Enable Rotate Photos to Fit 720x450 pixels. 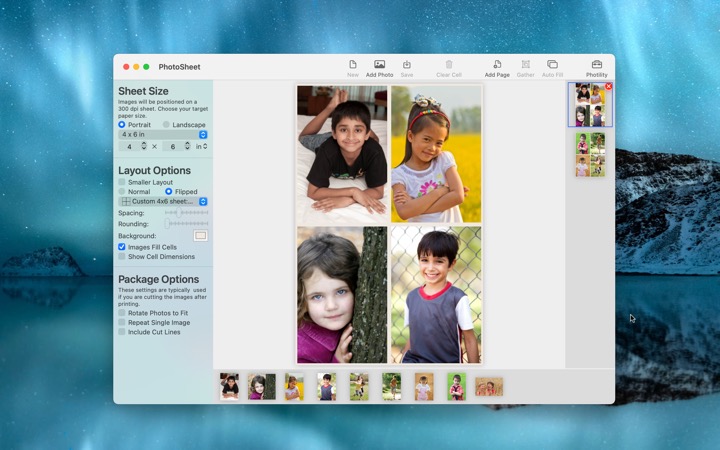122,313
